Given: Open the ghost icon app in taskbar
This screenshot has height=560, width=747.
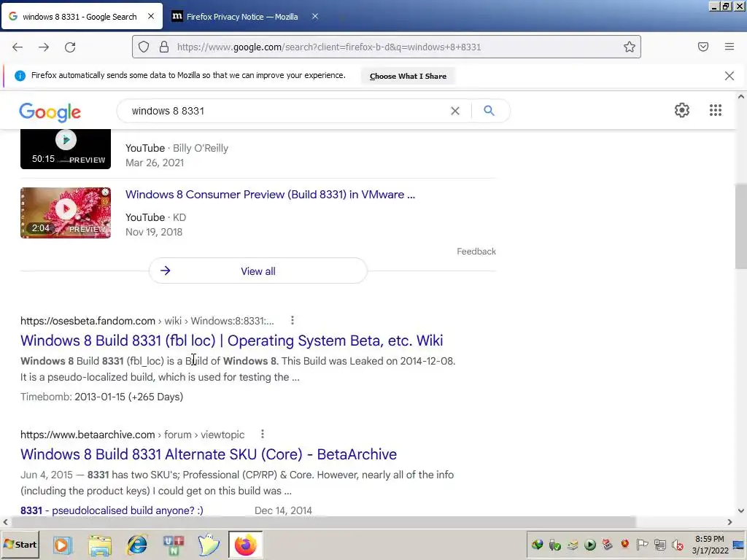Looking at the screenshot, I should 209,545.
